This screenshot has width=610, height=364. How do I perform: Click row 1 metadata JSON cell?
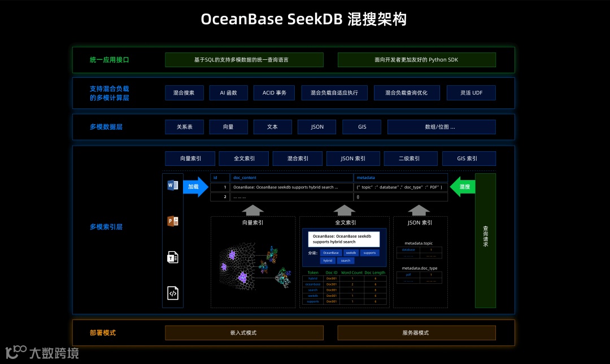pyautogui.click(x=400, y=187)
